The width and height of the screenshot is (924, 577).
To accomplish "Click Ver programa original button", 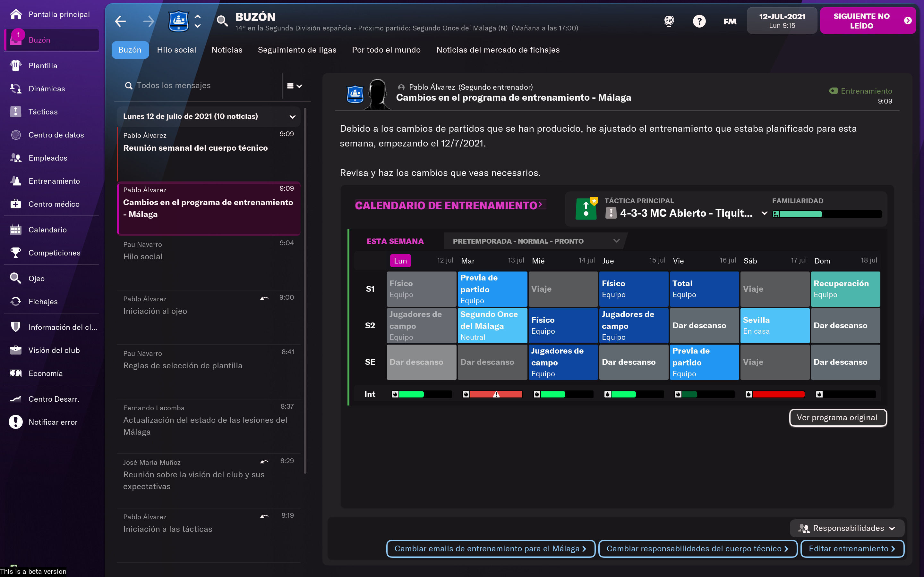I will pyautogui.click(x=837, y=417).
